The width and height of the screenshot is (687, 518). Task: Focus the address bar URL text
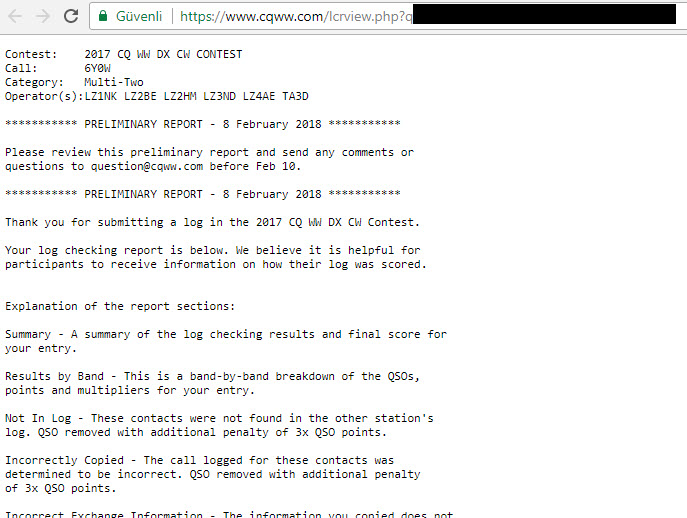(x=296, y=16)
